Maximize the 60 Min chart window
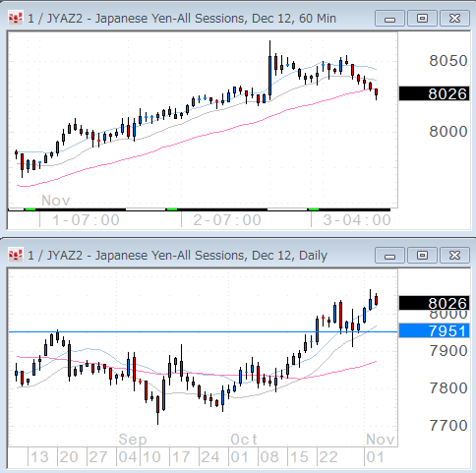The width and height of the screenshot is (476, 473). click(x=422, y=19)
